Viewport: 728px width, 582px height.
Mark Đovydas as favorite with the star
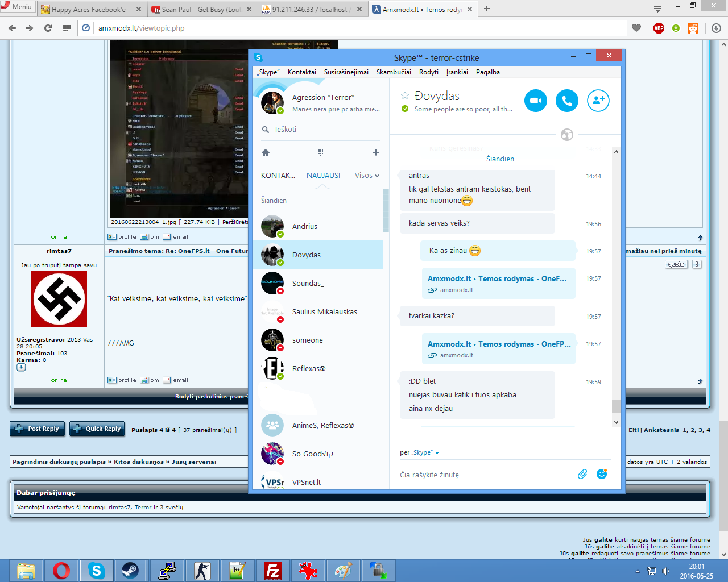coord(405,95)
